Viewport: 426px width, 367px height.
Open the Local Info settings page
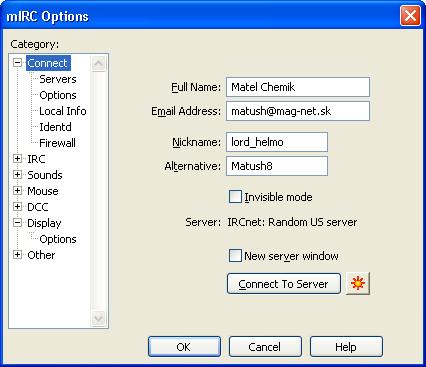[x=63, y=111]
